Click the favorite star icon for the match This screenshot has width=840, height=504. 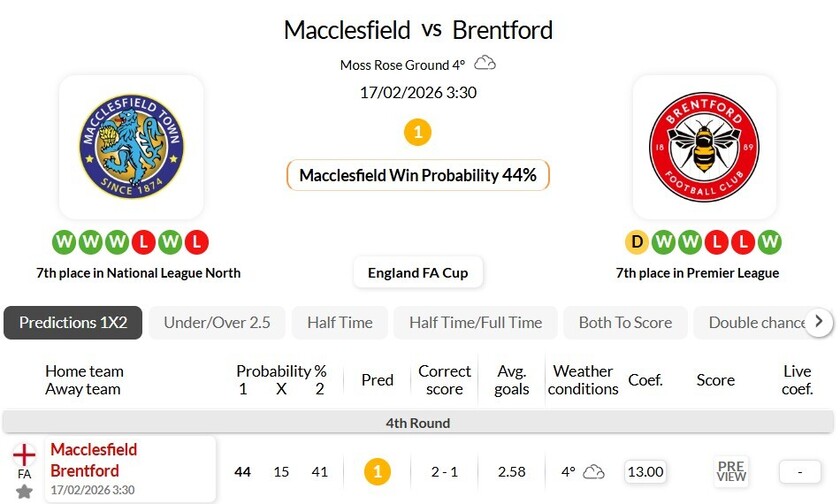tap(24, 491)
